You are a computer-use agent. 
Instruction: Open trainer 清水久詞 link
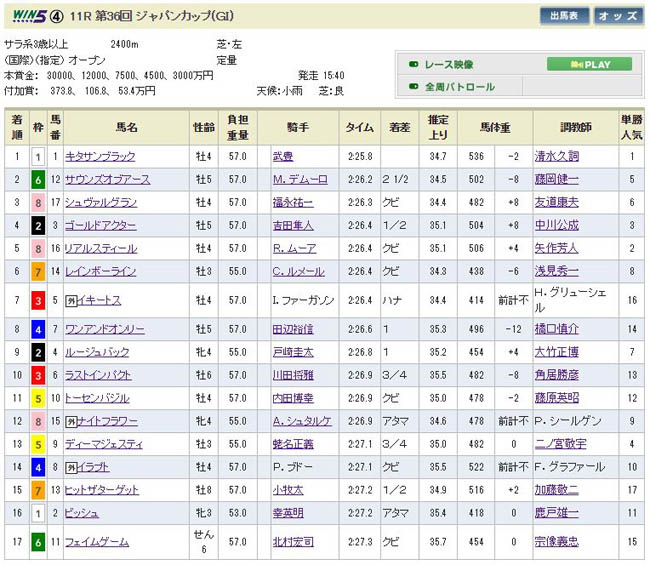coord(583,157)
